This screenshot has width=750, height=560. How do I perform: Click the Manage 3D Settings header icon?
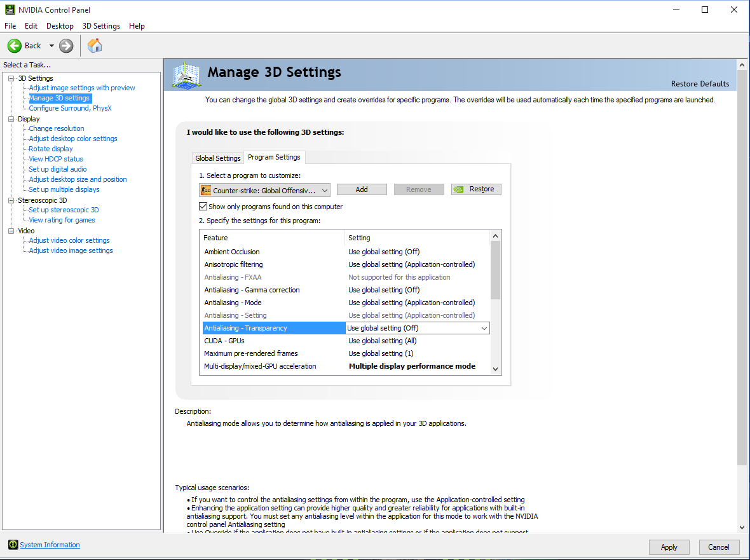(186, 75)
